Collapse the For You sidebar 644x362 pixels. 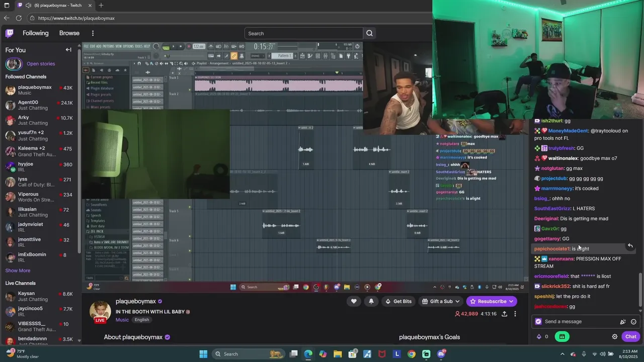(x=68, y=50)
